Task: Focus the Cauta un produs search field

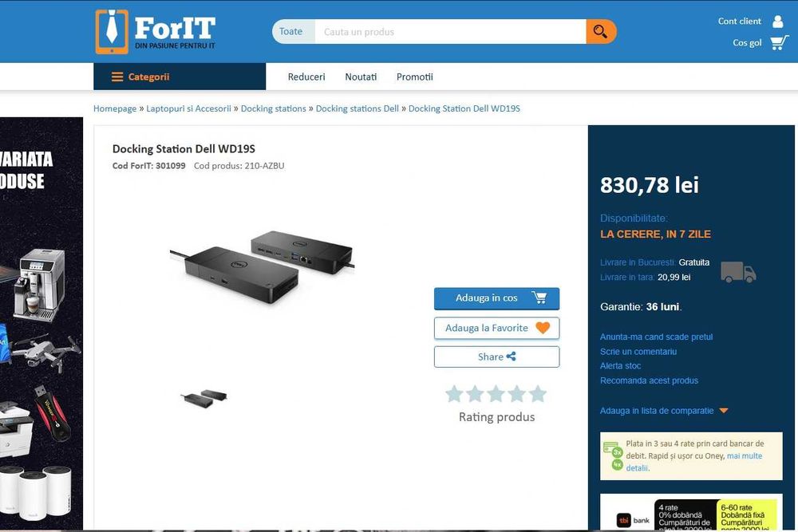Action: click(x=450, y=32)
